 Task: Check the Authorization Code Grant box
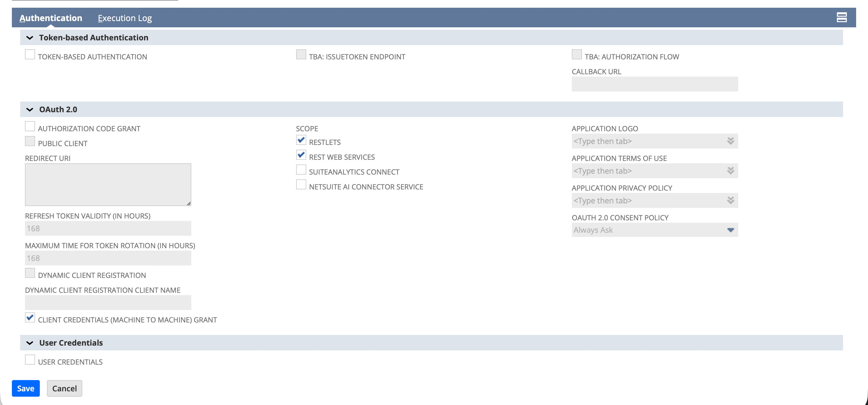pos(30,126)
